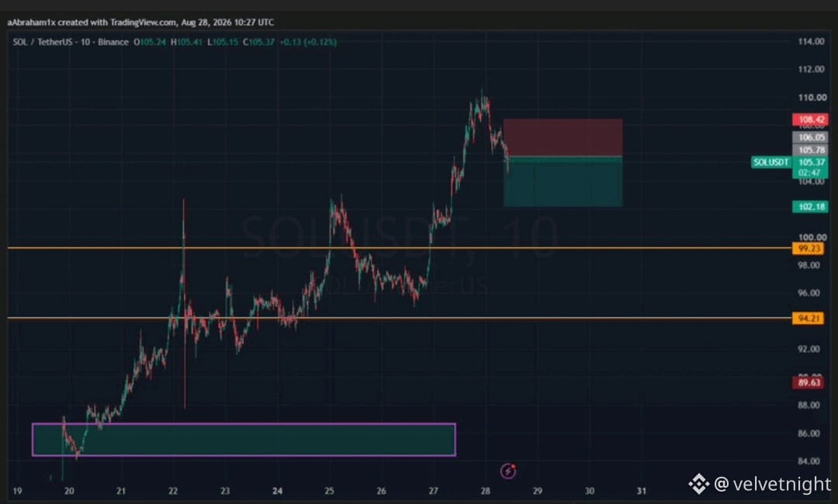The height and width of the screenshot is (504, 838).
Task: Click date 21 on the time axis
Action: 121,491
